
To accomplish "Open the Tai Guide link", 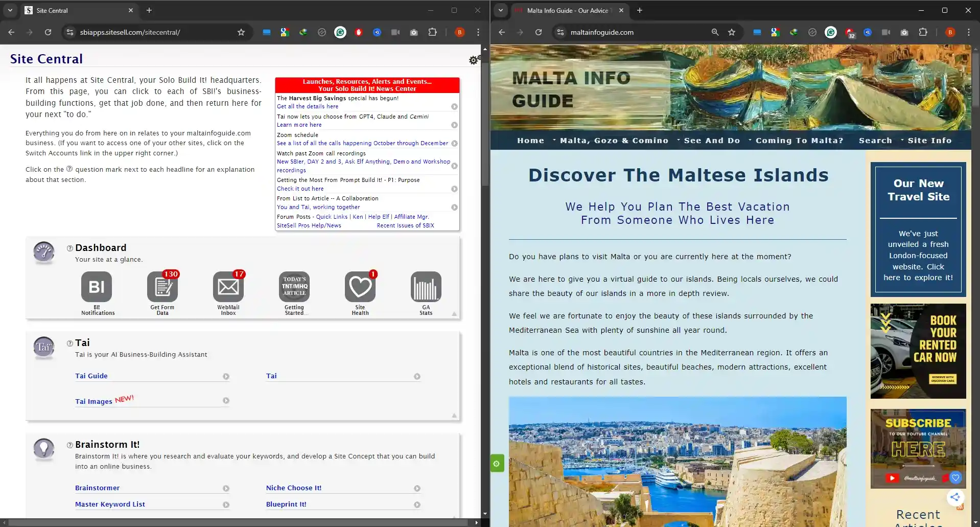I will (91, 376).
